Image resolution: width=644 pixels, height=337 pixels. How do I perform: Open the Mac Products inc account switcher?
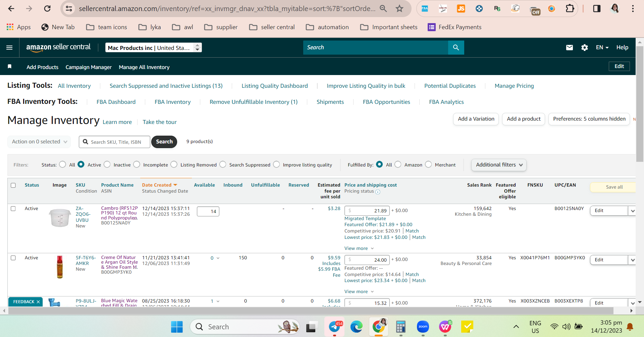154,48
